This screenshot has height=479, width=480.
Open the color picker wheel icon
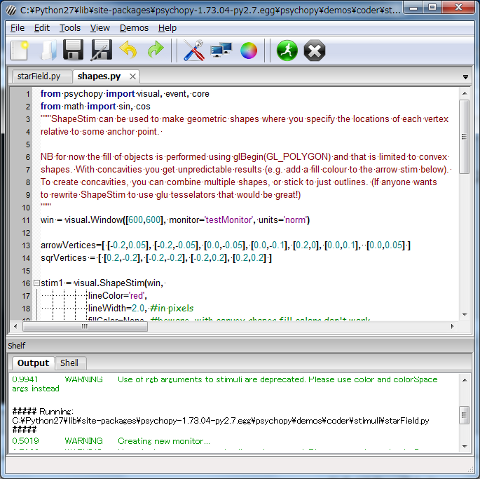pos(249,51)
